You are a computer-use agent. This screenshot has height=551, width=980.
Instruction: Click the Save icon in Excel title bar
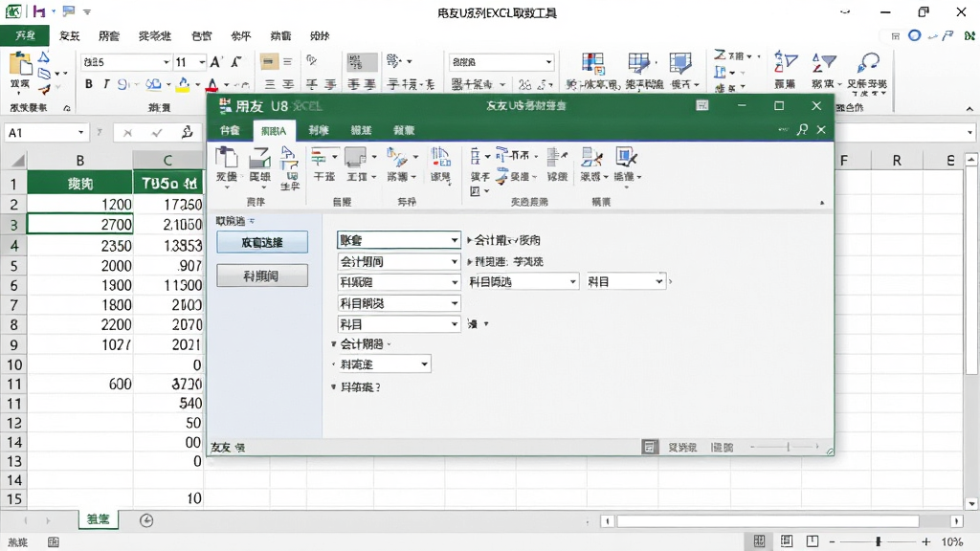click(38, 11)
